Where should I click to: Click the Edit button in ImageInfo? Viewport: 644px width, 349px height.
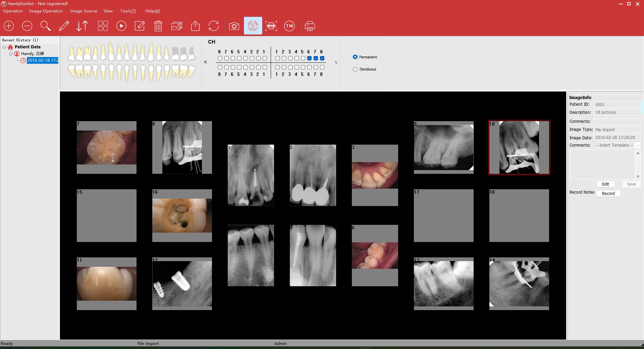(605, 184)
